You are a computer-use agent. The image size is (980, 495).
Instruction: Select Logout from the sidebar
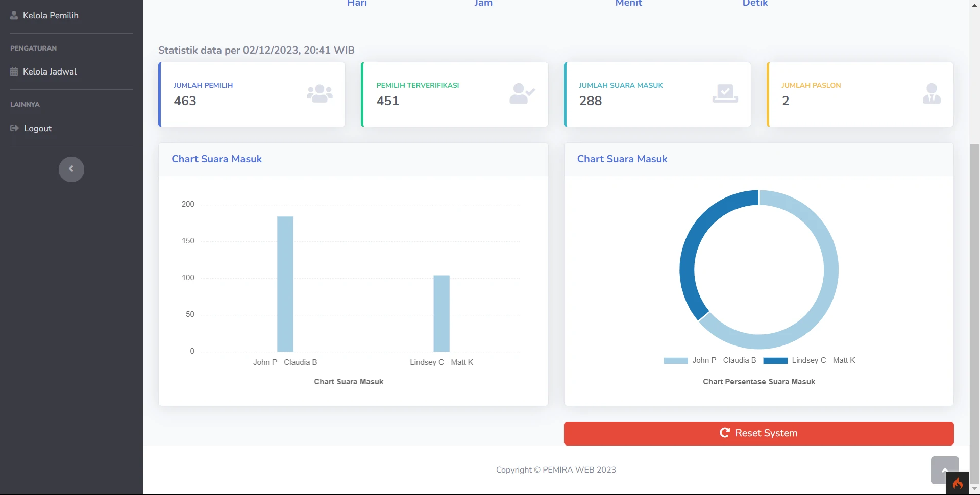[38, 128]
